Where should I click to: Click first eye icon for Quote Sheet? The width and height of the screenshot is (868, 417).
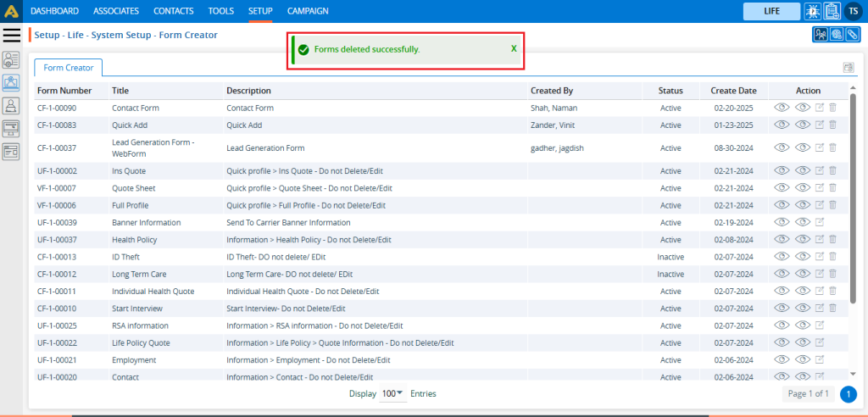(x=782, y=187)
